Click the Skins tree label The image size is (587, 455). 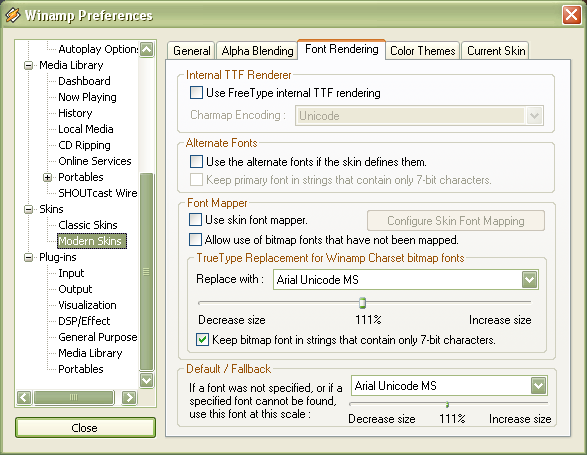(x=51, y=209)
